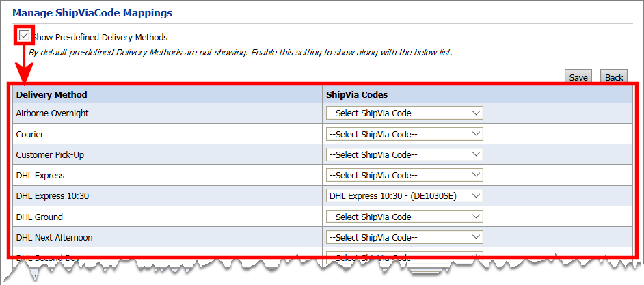Open ShipVia Code dropdown for Airborne Overnight
This screenshot has height=285, width=644.
(405, 113)
